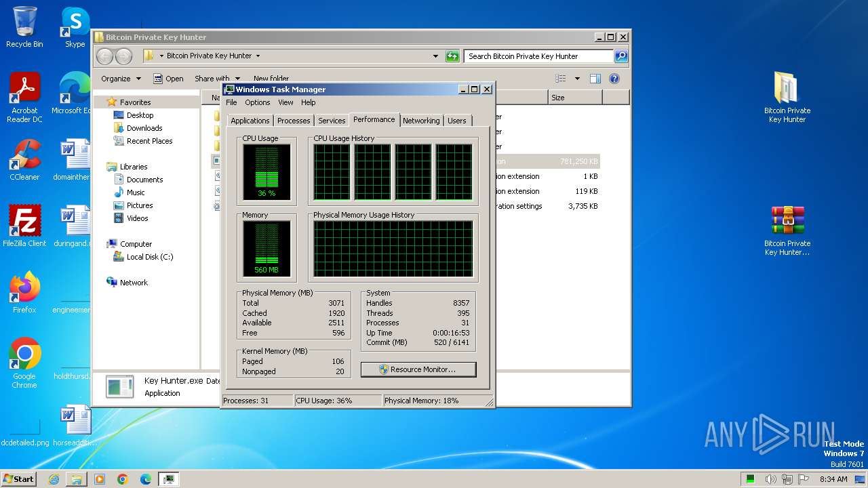Image resolution: width=868 pixels, height=488 pixels.
Task: Open the media player taskbar icon
Action: pyautogui.click(x=100, y=479)
